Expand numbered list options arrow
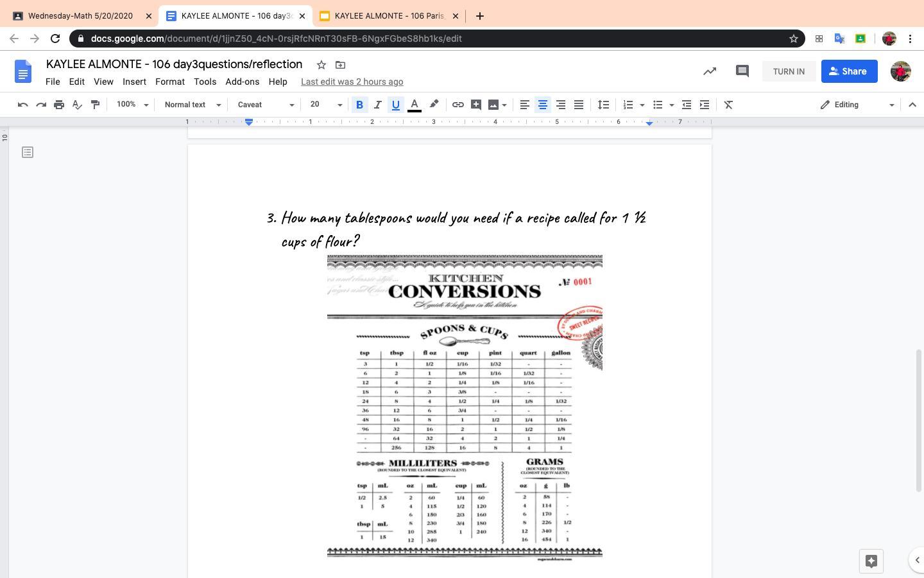The height and width of the screenshot is (578, 924). pyautogui.click(x=642, y=105)
